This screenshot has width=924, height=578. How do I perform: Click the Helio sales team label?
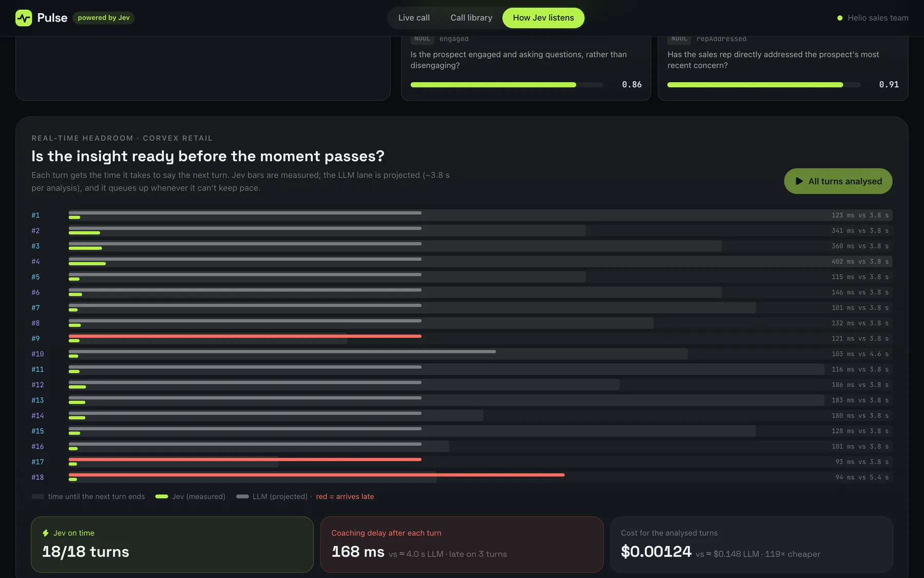tap(878, 18)
